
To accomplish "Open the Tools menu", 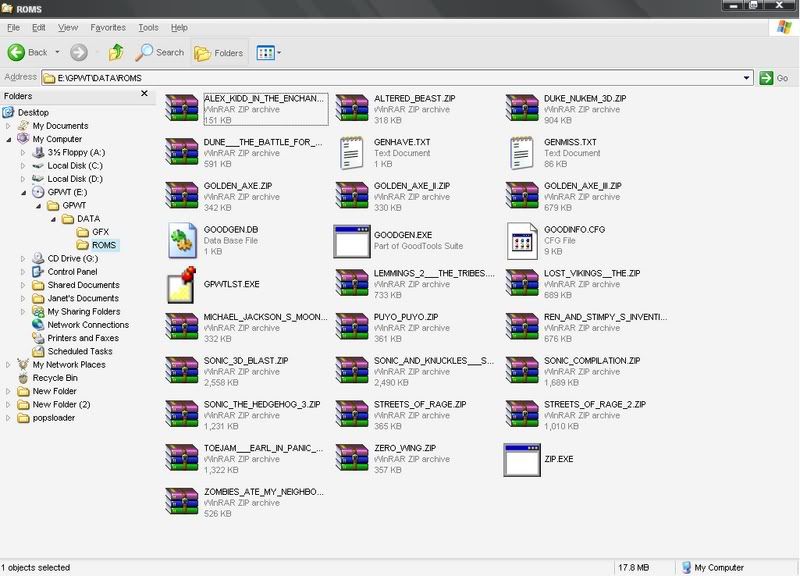I will click(x=148, y=28).
